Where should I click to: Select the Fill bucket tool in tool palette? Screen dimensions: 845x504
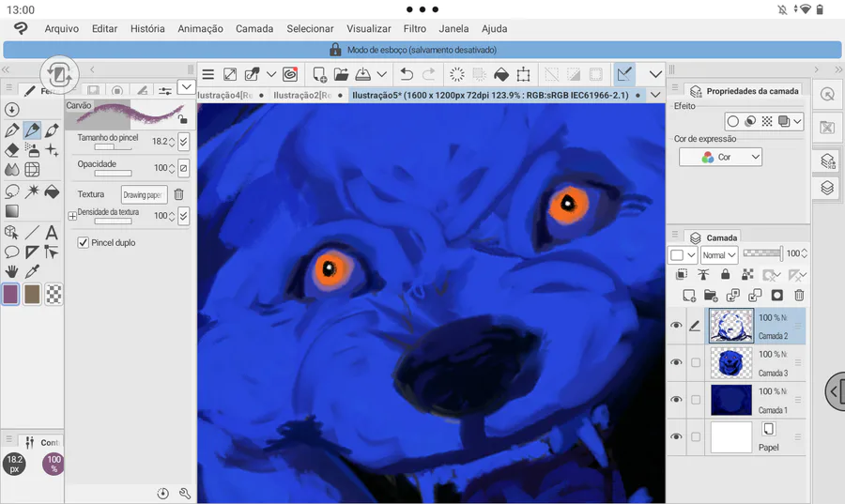[x=52, y=191]
